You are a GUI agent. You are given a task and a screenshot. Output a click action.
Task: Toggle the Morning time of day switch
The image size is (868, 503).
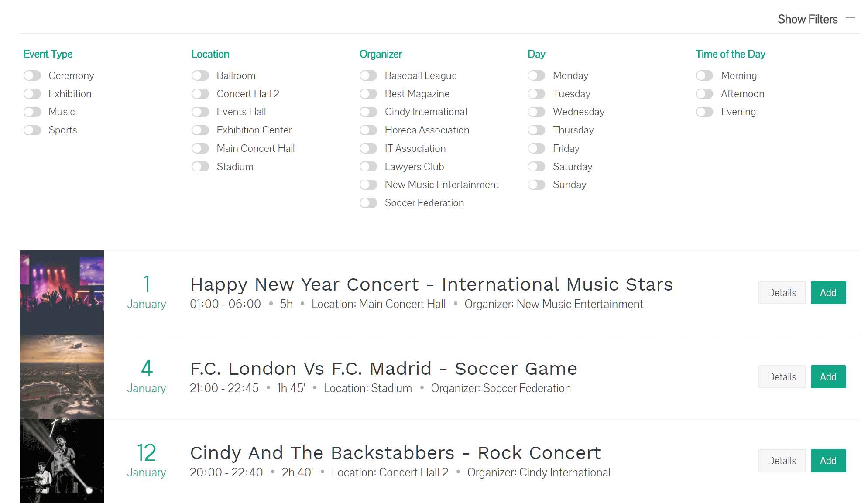[x=704, y=76]
